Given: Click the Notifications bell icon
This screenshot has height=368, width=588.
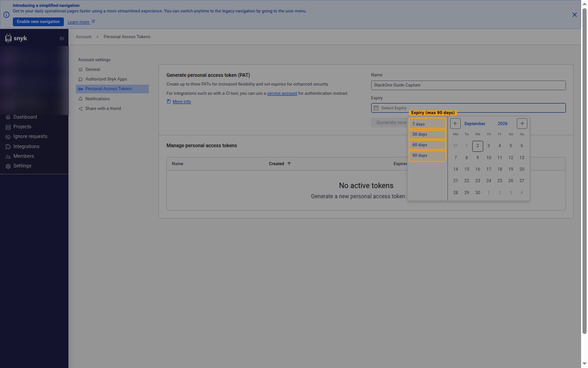Looking at the screenshot, I should tap(81, 99).
